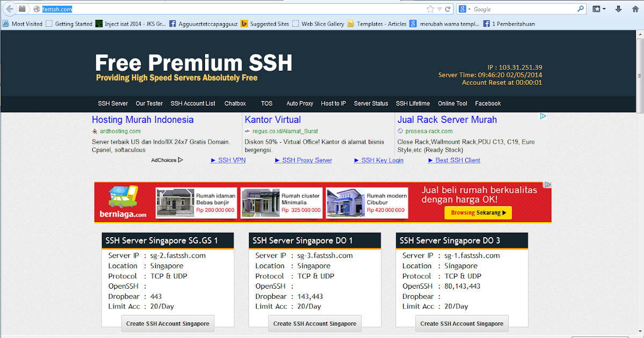Image resolution: width=644 pixels, height=338 pixels.
Task: Click the Hosting Murah Indonesia ad link
Action: [143, 120]
